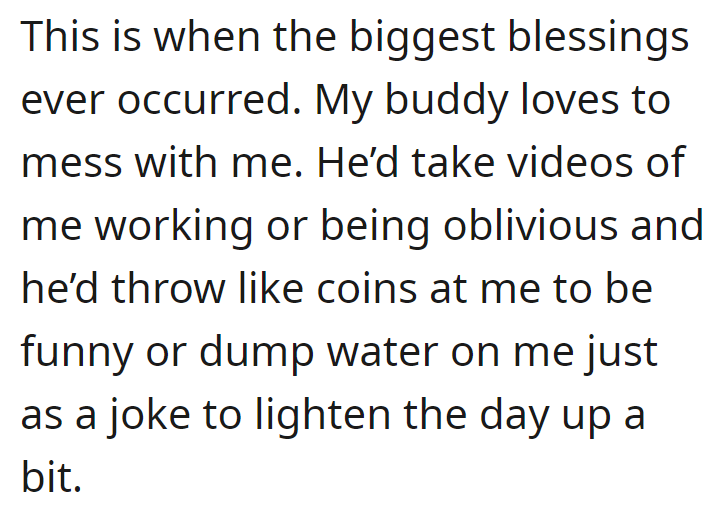718x515 pixels.
Task: Click the word "water"
Action: click(382, 355)
